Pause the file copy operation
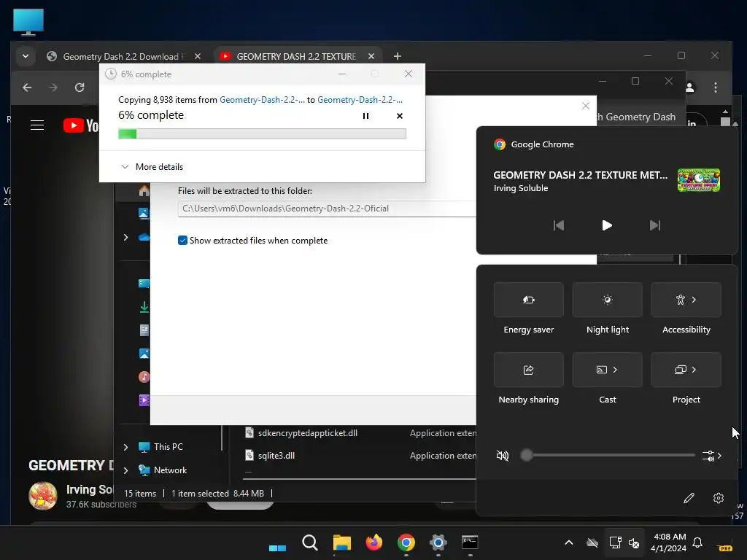Image resolution: width=747 pixels, height=560 pixels. (365, 116)
